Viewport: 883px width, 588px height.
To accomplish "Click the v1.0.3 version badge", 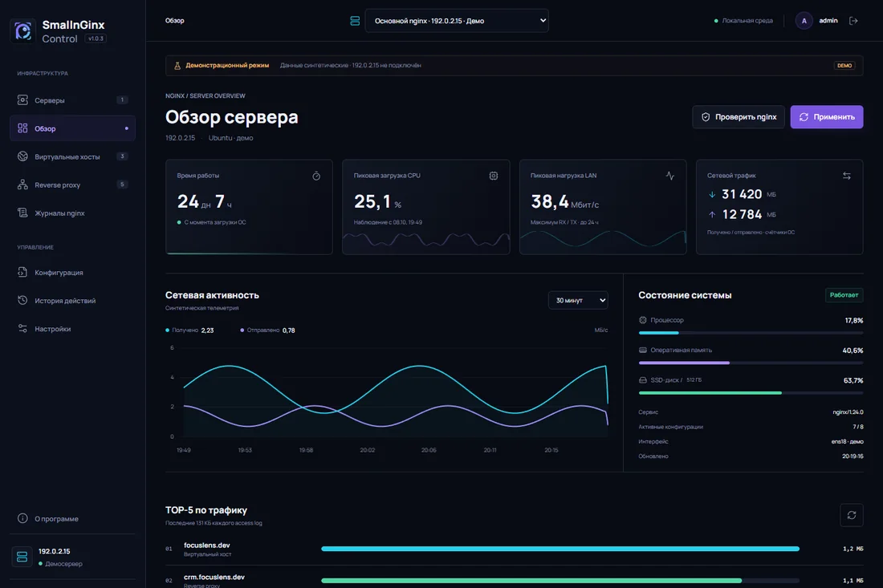I will [96, 39].
